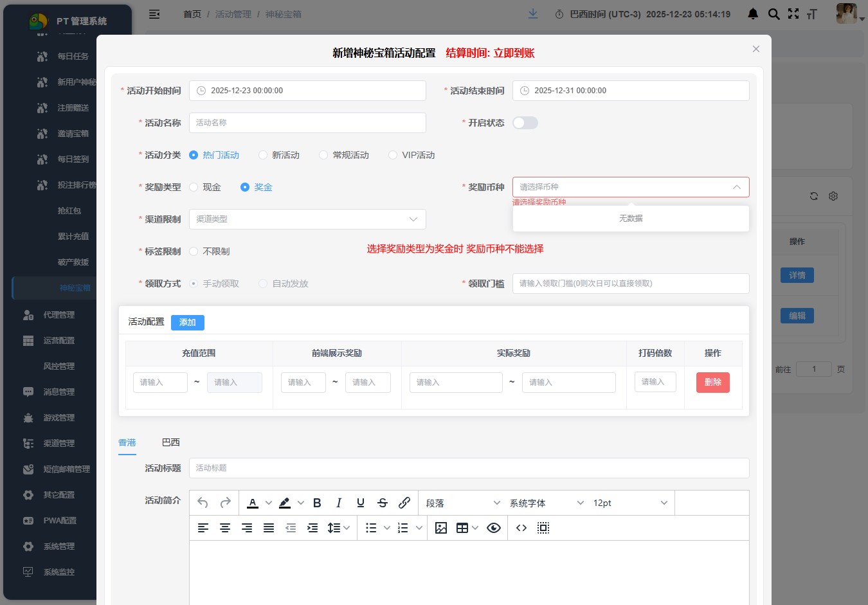
Task: Align editor text to the right
Action: [x=247, y=528]
